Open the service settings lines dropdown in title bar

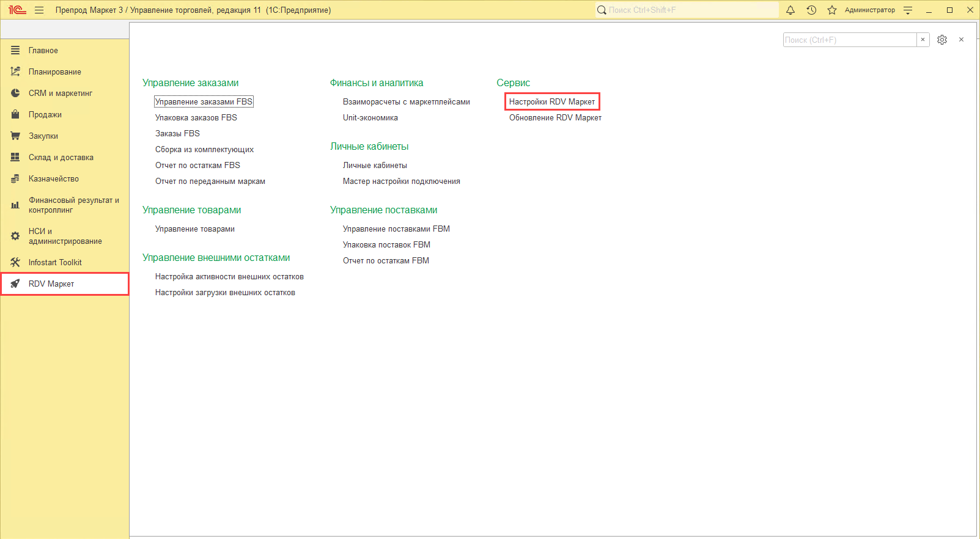tap(908, 10)
